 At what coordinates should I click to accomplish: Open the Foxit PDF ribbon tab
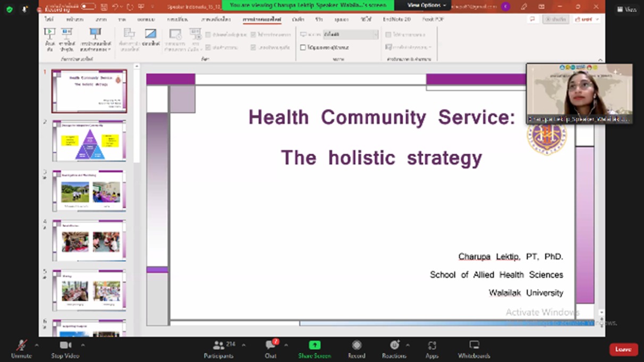click(433, 19)
